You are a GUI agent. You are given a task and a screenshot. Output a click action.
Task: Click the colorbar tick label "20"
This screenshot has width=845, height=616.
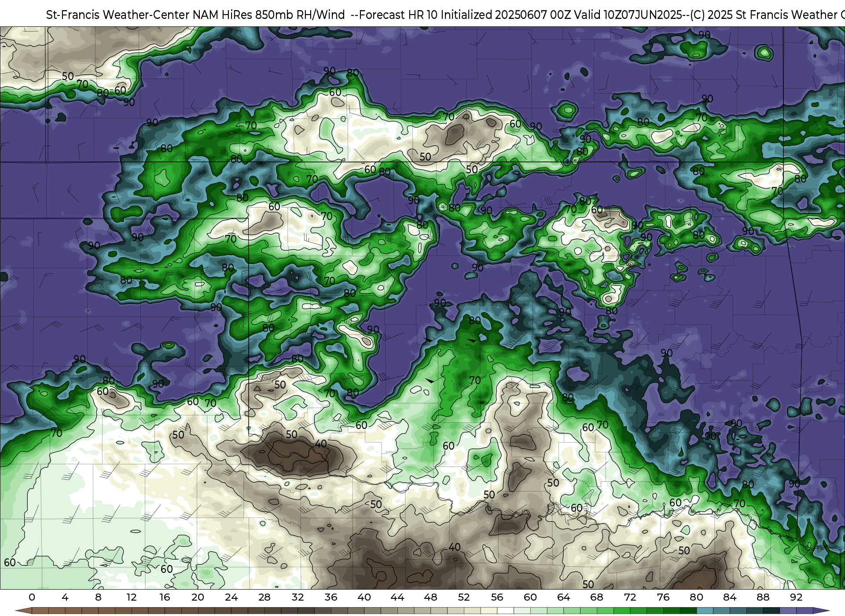click(x=198, y=597)
